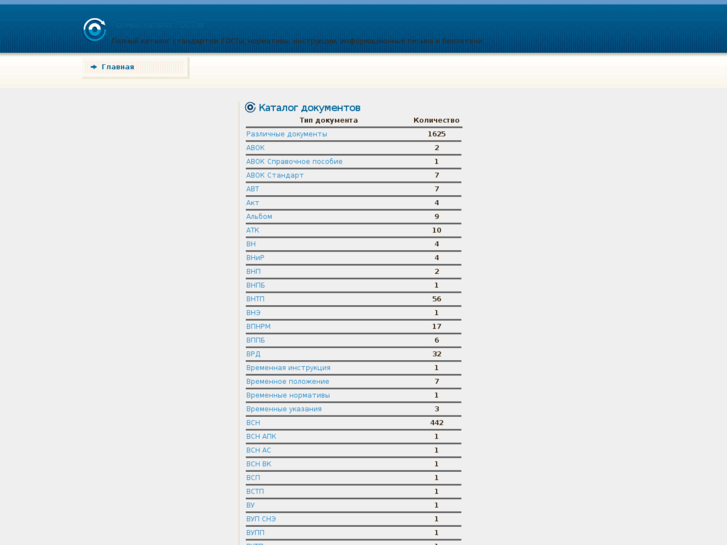Open the ВНТП document type
This screenshot has height=545, width=727.
(255, 299)
